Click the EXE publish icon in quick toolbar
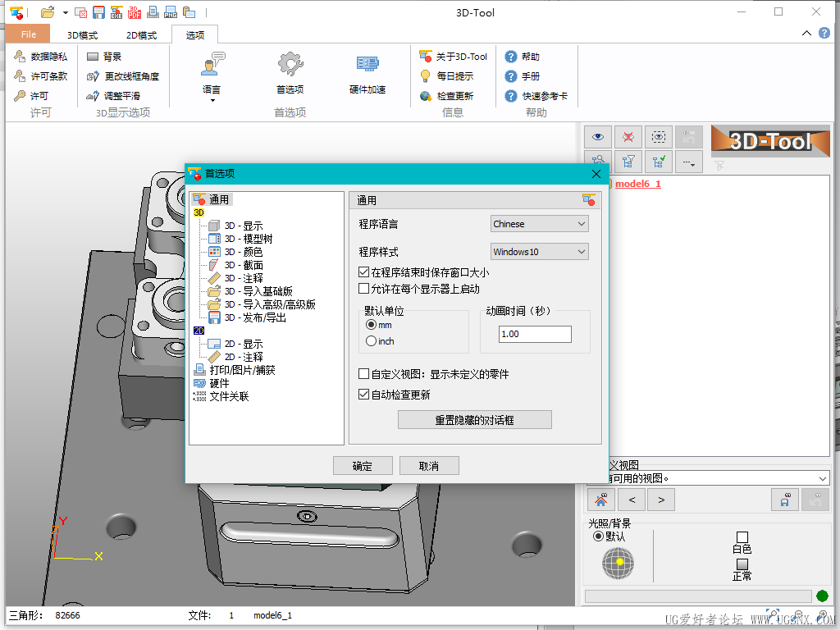This screenshot has height=630, width=840. pyautogui.click(x=116, y=12)
